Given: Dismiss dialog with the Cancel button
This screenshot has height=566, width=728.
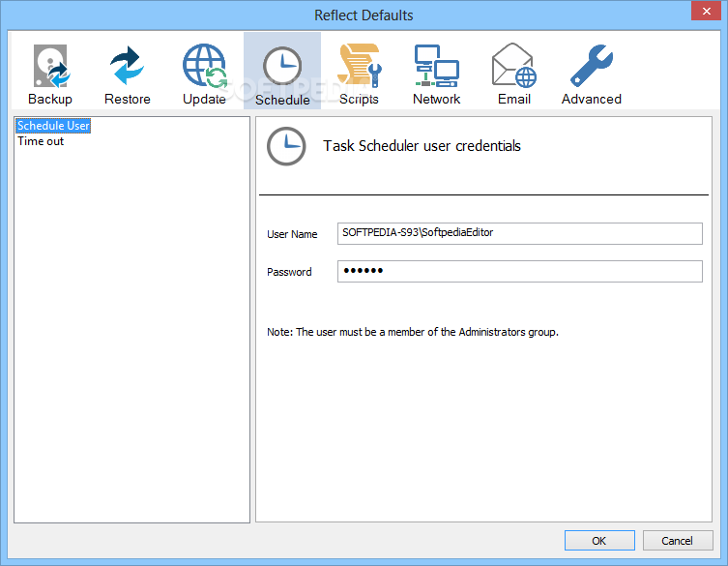Looking at the screenshot, I should coord(678,541).
